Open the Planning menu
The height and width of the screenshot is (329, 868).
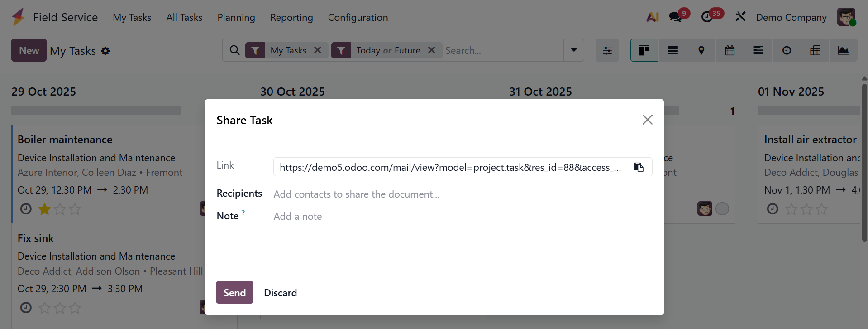tap(236, 17)
